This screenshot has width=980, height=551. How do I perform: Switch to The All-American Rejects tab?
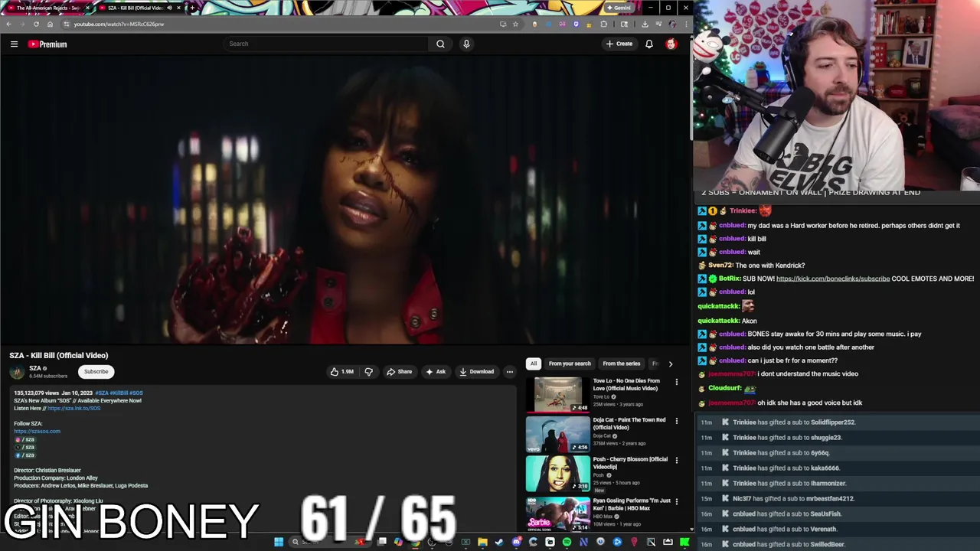tap(47, 8)
